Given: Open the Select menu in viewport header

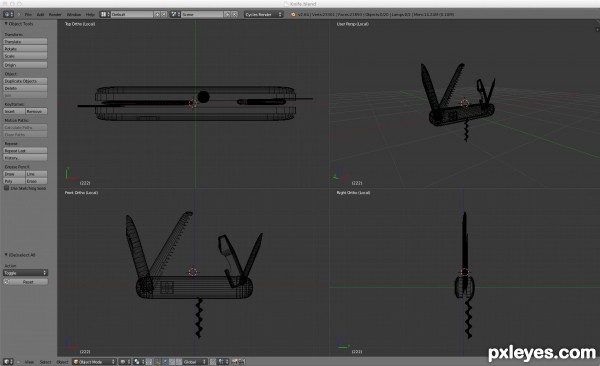Looking at the screenshot, I should pos(45,362).
